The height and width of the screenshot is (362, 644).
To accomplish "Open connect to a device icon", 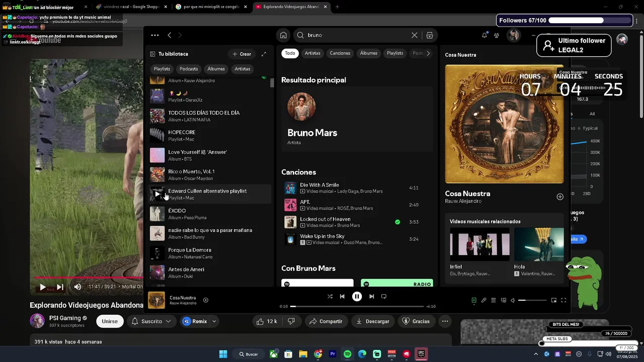I will point(504,300).
